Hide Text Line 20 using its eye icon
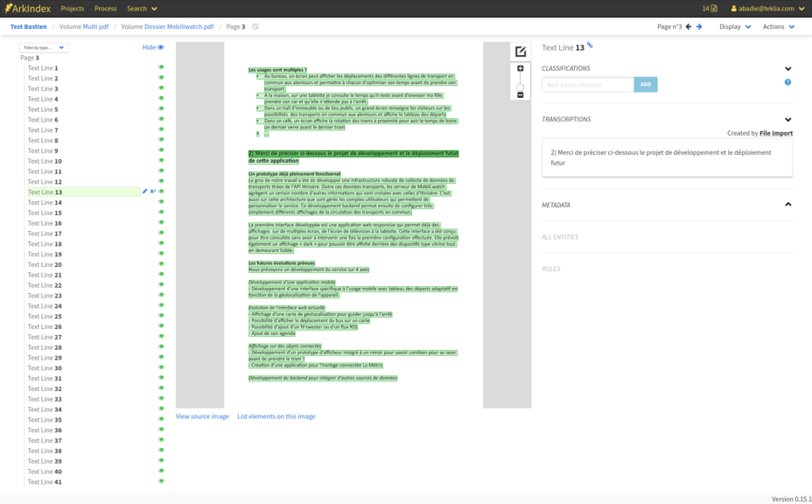The image size is (812, 504). [161, 264]
